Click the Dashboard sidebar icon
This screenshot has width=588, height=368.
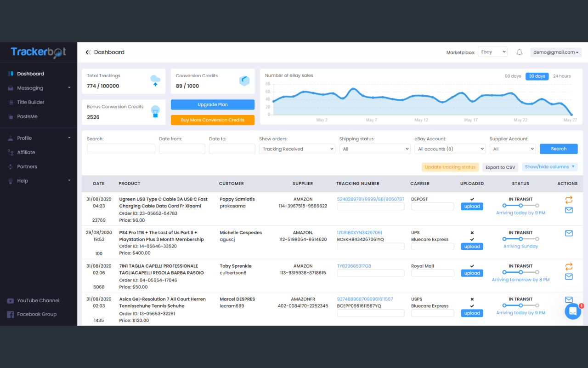click(11, 74)
